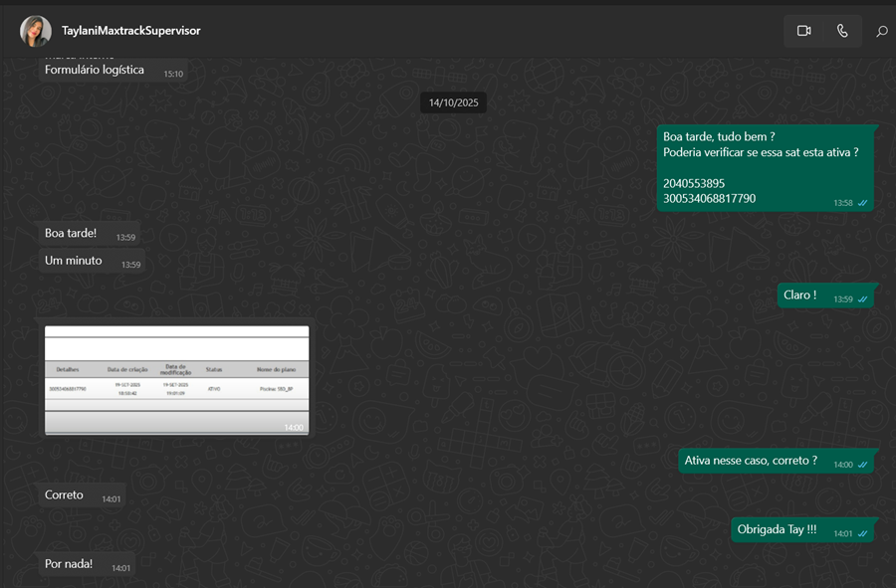
Task: Open the shared screenshot image sent at 14:00
Action: (x=176, y=378)
